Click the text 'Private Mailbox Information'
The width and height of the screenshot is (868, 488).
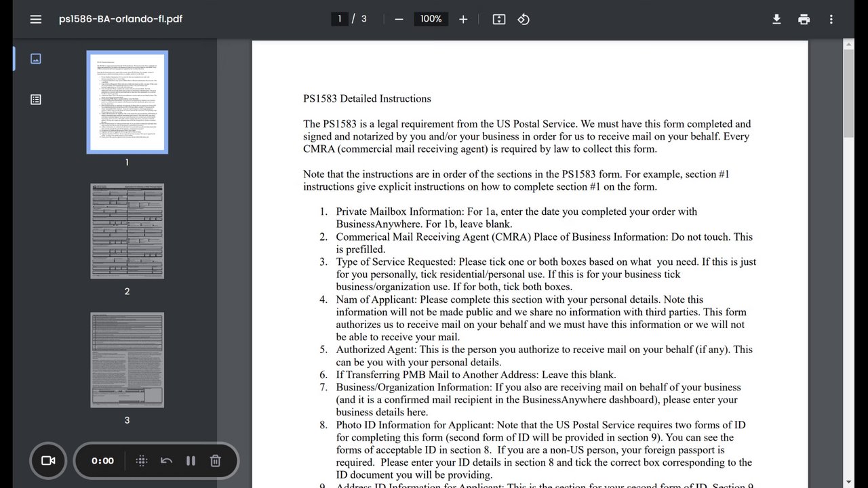399,211
